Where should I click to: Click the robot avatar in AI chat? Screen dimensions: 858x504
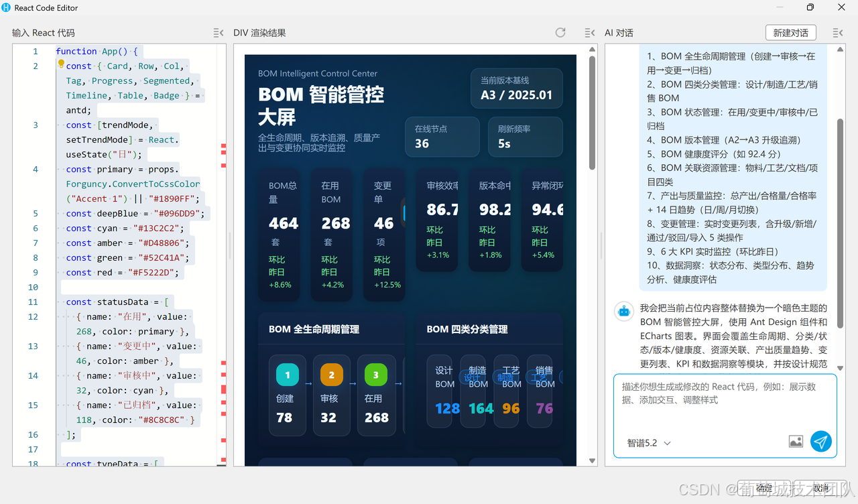pyautogui.click(x=624, y=311)
